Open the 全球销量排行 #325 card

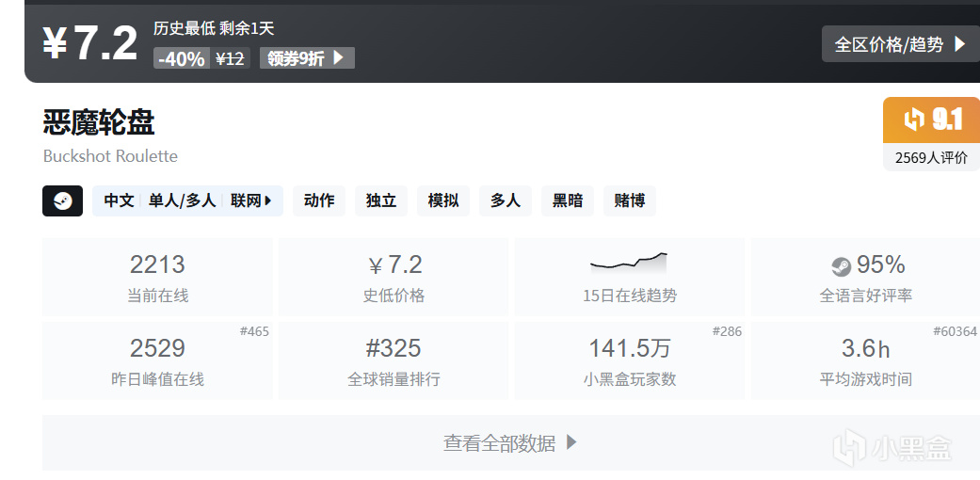click(x=394, y=360)
